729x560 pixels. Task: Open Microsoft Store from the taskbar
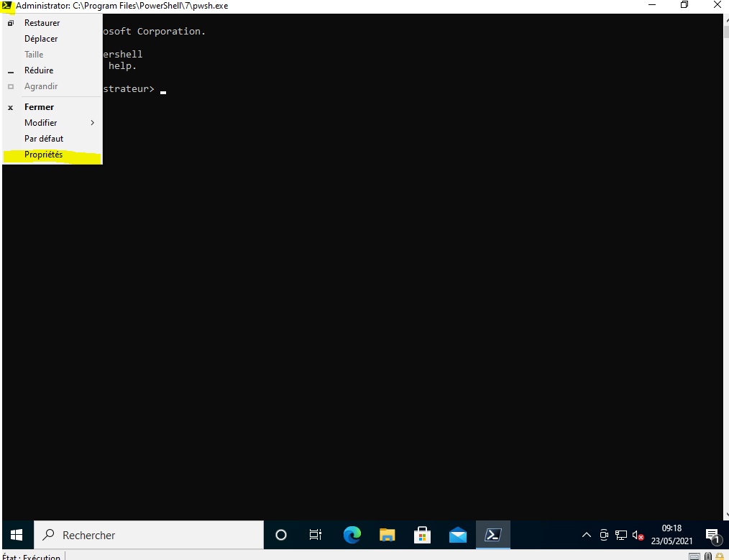(422, 535)
